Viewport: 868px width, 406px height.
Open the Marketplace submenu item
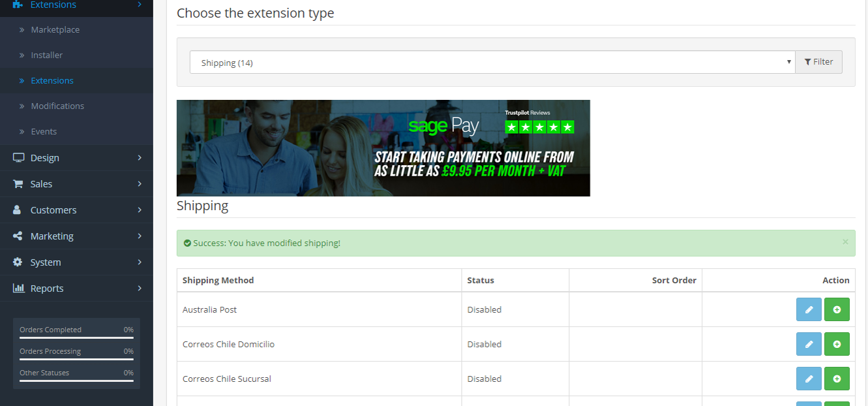[76, 30]
